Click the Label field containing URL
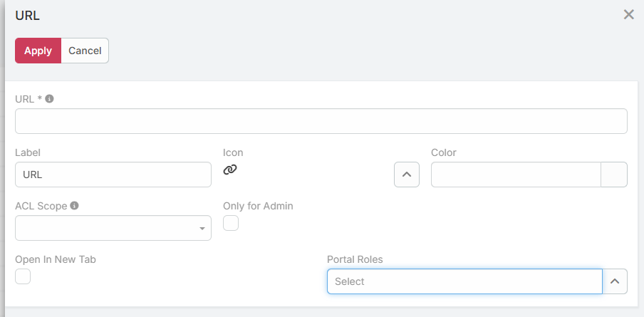Screen dimensions: 644x317 pos(113,175)
